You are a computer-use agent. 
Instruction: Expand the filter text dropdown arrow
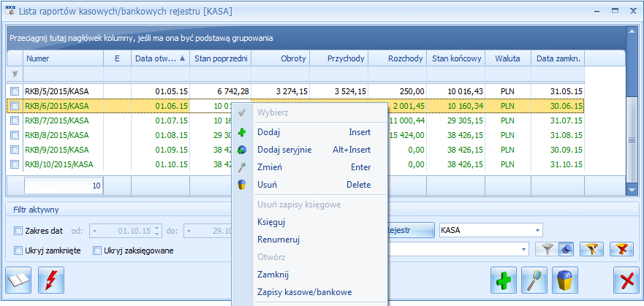click(523, 250)
